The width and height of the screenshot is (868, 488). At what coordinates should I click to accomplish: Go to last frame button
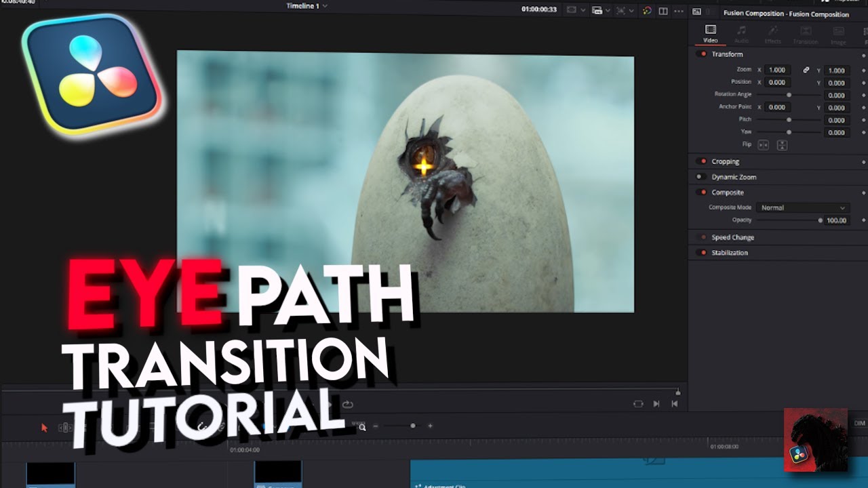tap(674, 403)
